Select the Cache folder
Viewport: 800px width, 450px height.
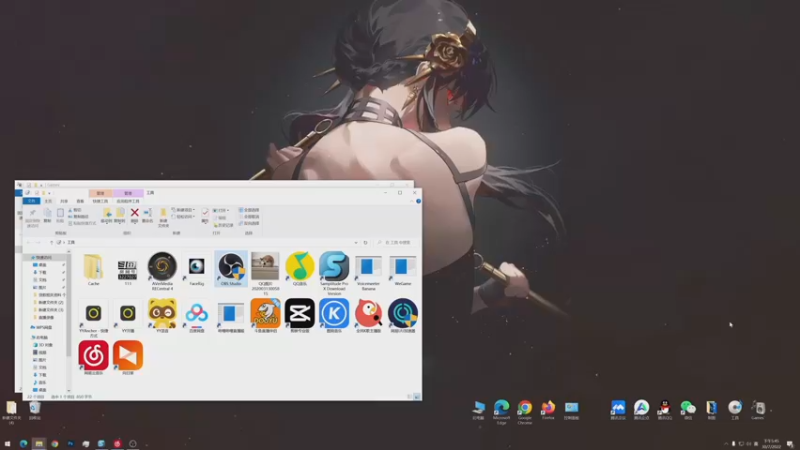[93, 268]
